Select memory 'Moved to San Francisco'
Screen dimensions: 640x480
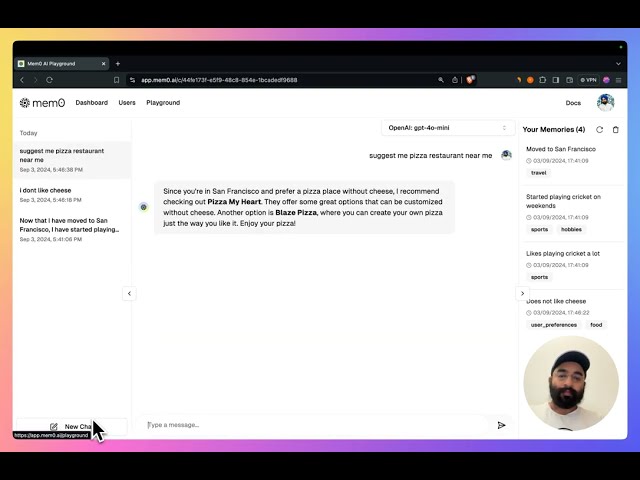(561, 149)
